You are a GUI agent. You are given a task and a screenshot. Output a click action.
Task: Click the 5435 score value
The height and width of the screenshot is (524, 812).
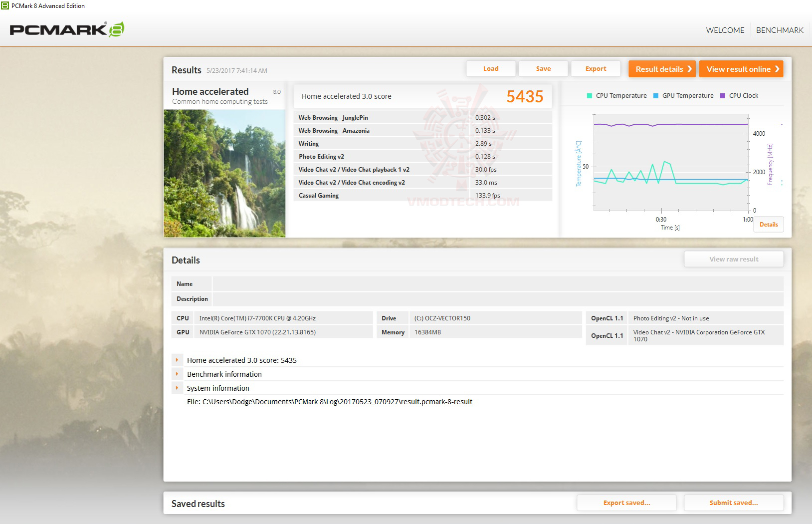[x=525, y=96]
